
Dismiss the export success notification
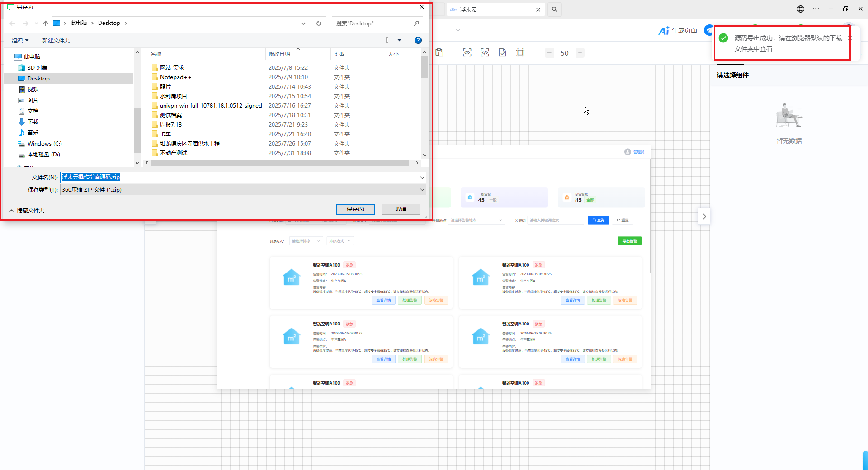pos(850,38)
